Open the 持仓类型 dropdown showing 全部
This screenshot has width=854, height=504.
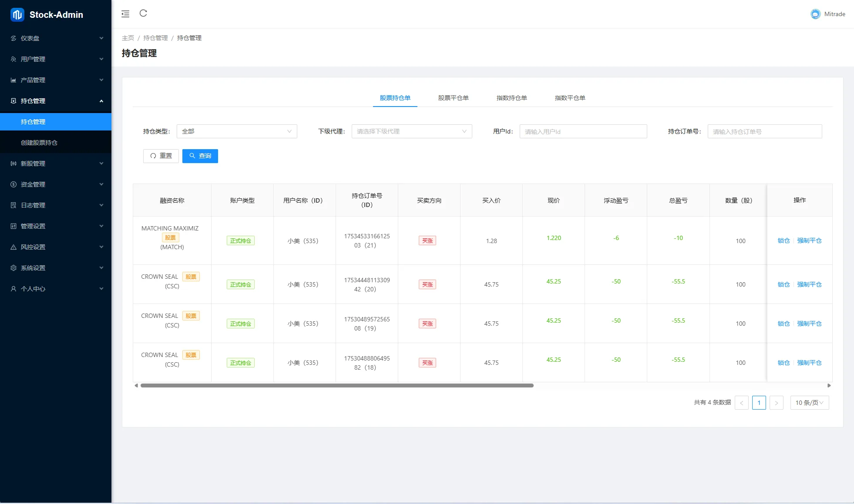[x=237, y=131]
